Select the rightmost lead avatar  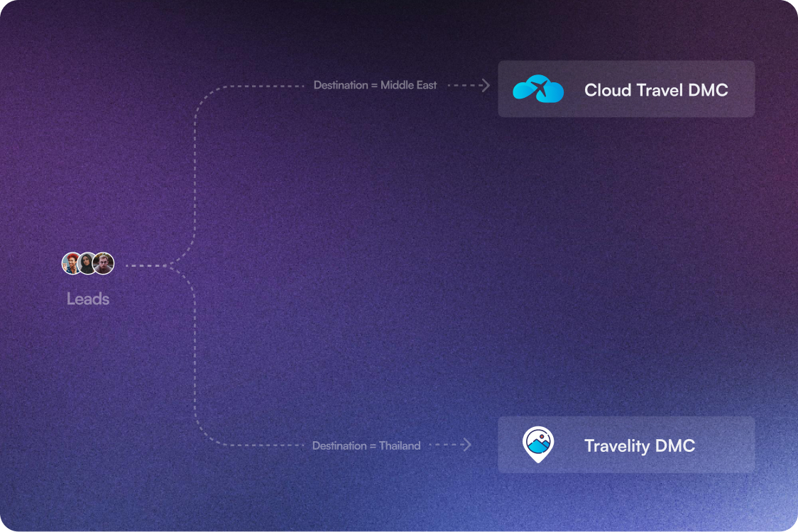[104, 263]
